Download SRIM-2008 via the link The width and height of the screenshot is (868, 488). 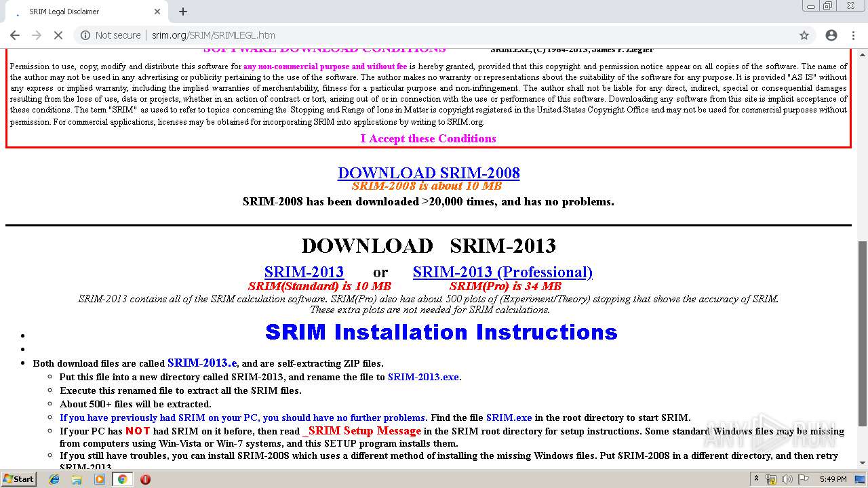(x=429, y=173)
